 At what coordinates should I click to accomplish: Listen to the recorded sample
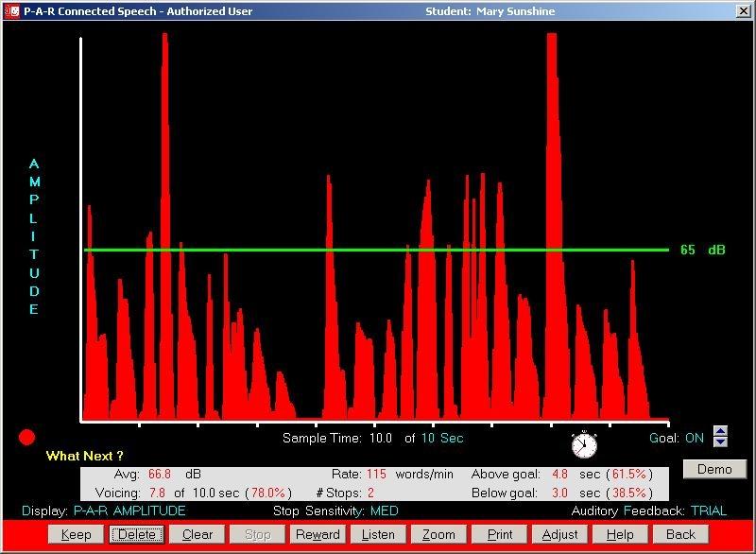point(378,534)
